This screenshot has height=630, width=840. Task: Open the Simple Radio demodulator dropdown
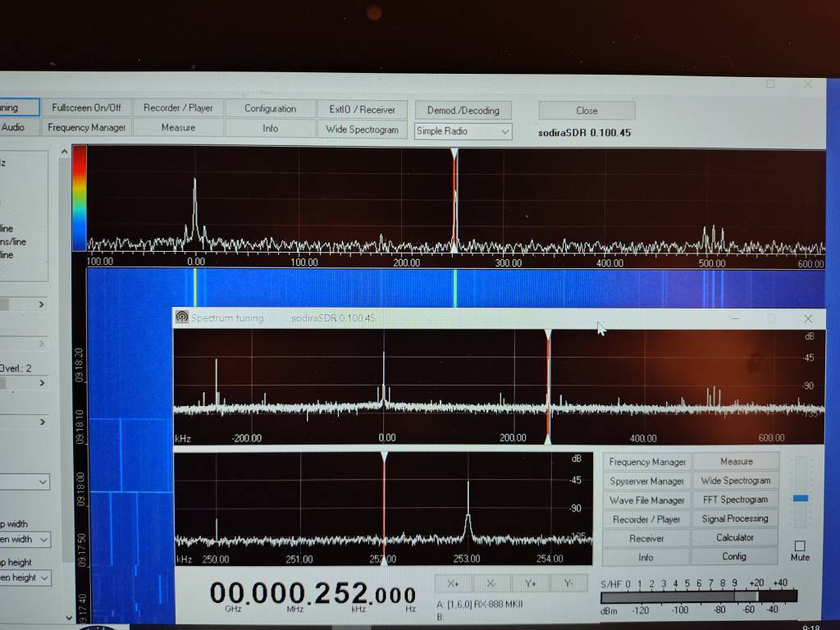tap(504, 131)
